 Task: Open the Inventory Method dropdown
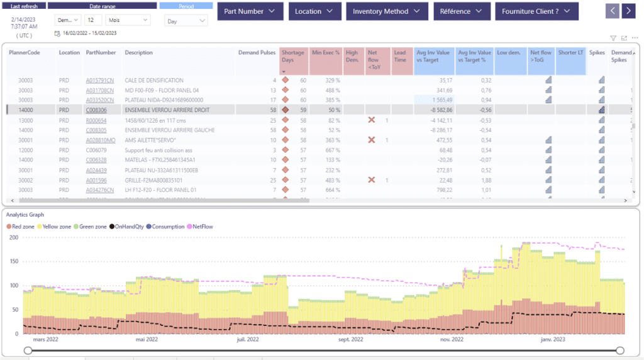pos(386,11)
